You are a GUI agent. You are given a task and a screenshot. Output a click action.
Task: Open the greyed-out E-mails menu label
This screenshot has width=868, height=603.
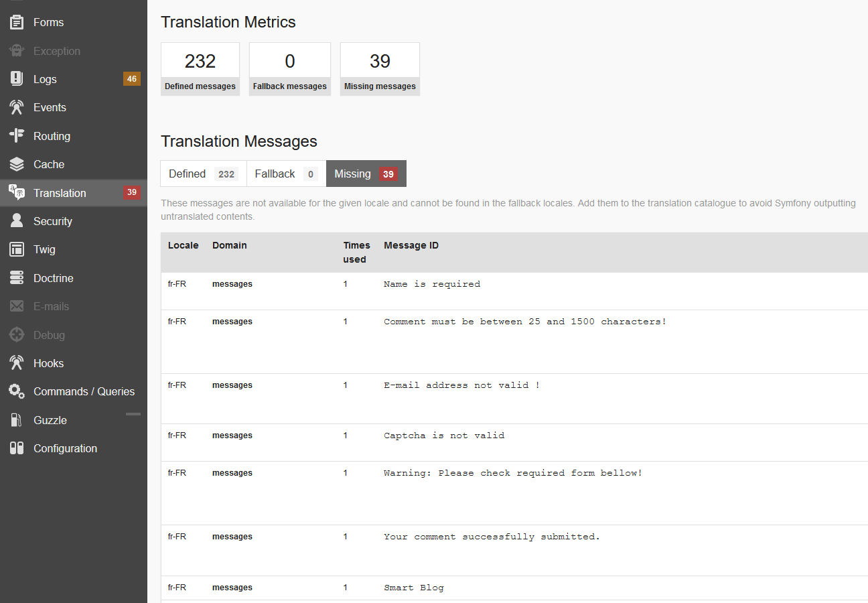tap(52, 306)
